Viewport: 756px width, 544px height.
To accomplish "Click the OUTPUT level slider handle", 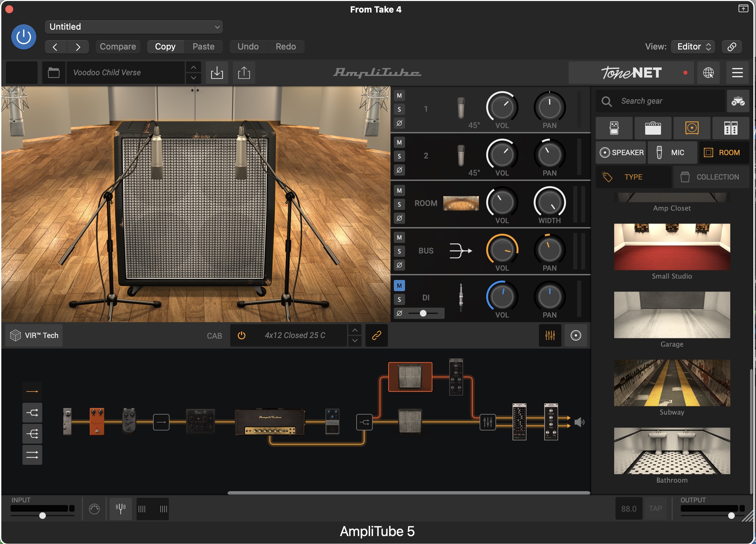I will click(x=731, y=516).
